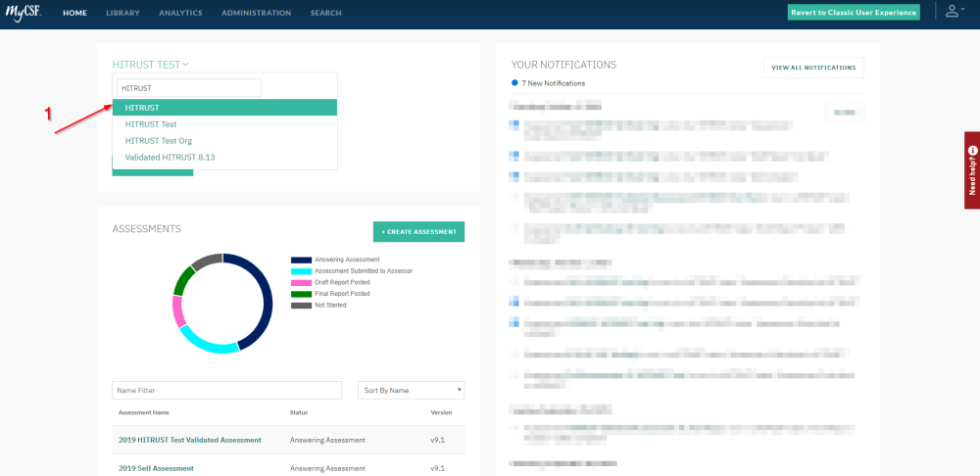Open the ANALYTICS menu

click(180, 13)
